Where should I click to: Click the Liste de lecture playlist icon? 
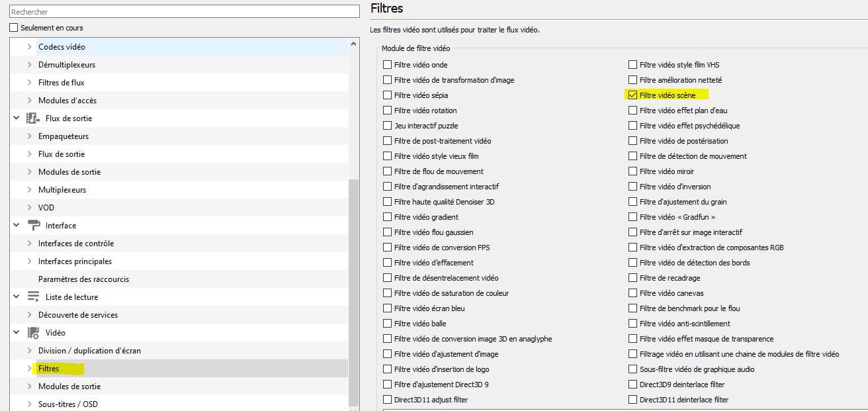tap(33, 297)
